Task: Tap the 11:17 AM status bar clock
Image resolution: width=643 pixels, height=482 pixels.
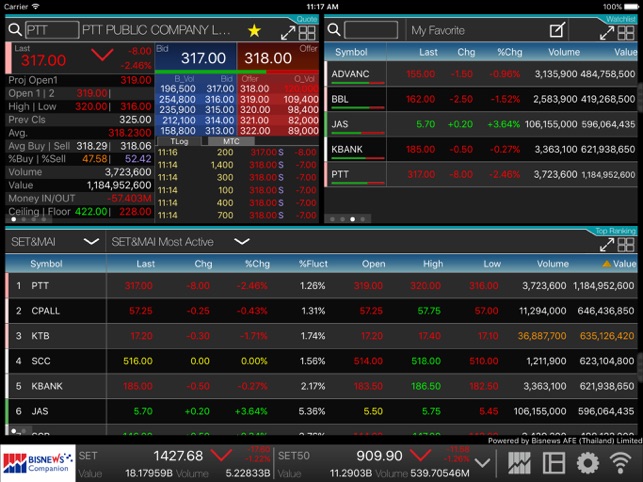Action: (x=322, y=7)
